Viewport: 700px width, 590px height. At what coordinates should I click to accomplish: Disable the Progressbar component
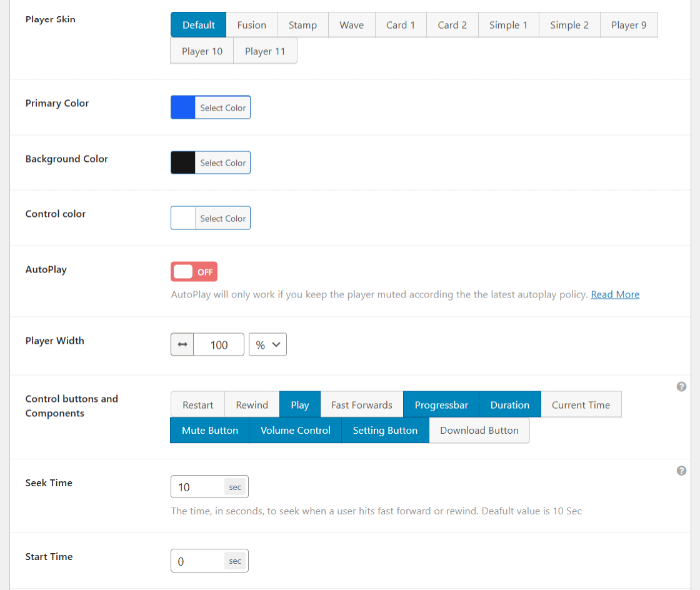(x=441, y=404)
